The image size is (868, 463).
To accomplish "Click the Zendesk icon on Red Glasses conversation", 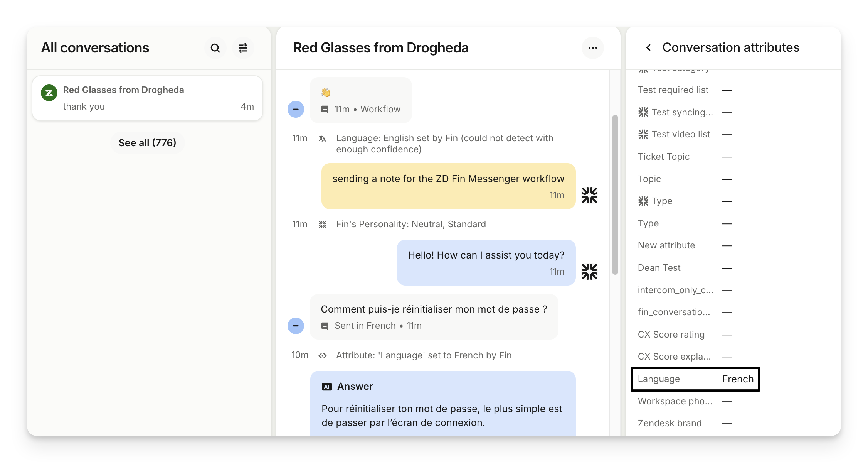I will point(49,93).
